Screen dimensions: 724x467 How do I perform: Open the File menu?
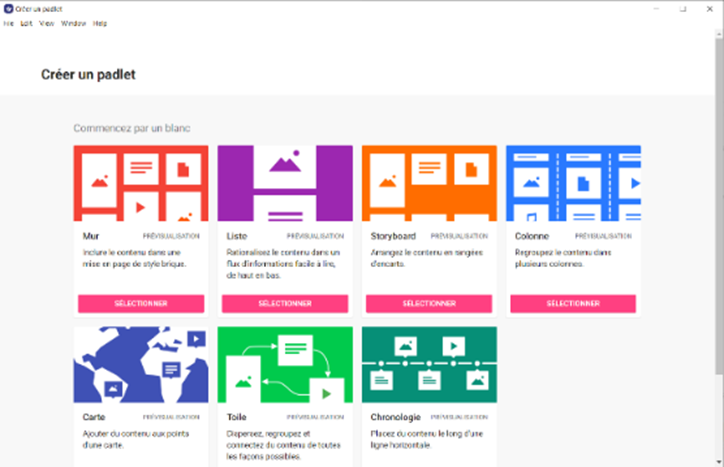8,23
